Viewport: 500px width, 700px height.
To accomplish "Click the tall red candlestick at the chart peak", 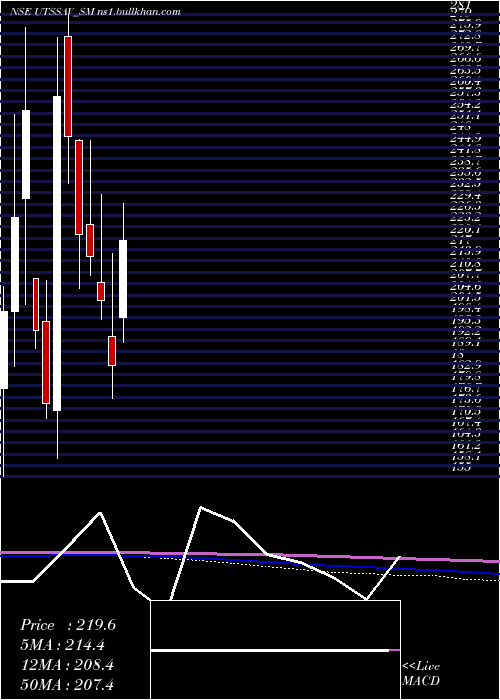I will click(68, 86).
